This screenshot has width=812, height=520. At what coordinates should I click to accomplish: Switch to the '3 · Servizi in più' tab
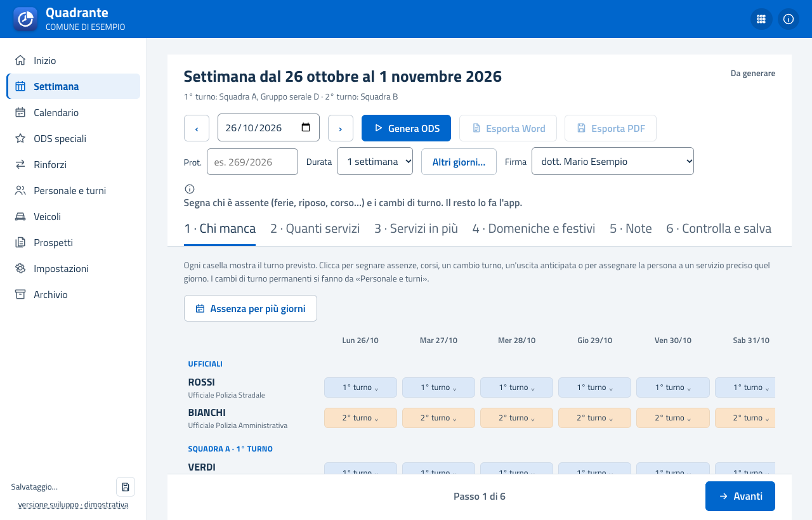[x=416, y=228]
